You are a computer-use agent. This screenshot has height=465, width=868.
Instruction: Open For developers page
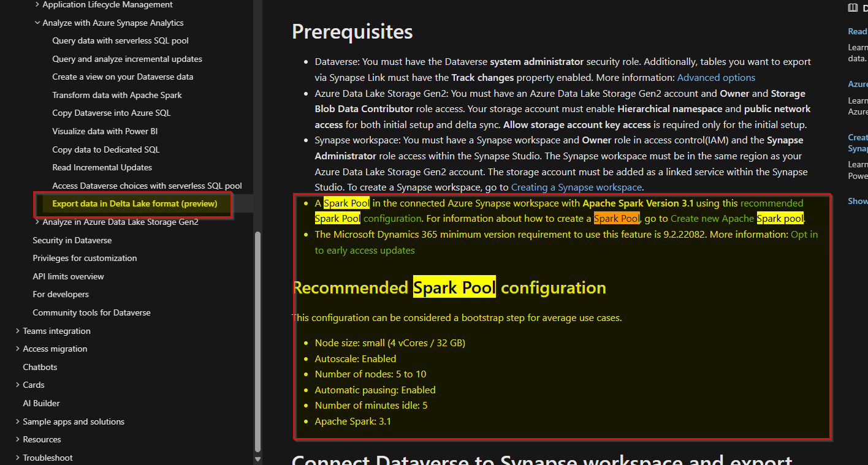click(x=61, y=294)
